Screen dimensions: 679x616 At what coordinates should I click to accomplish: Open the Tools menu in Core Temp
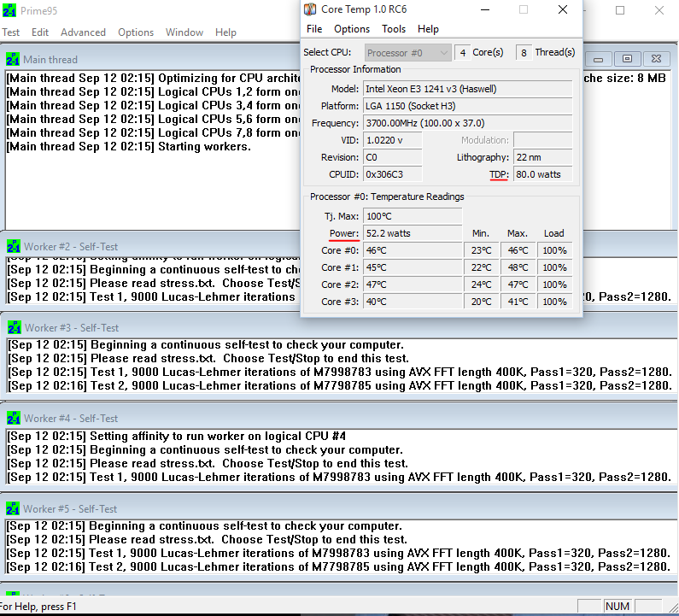394,29
